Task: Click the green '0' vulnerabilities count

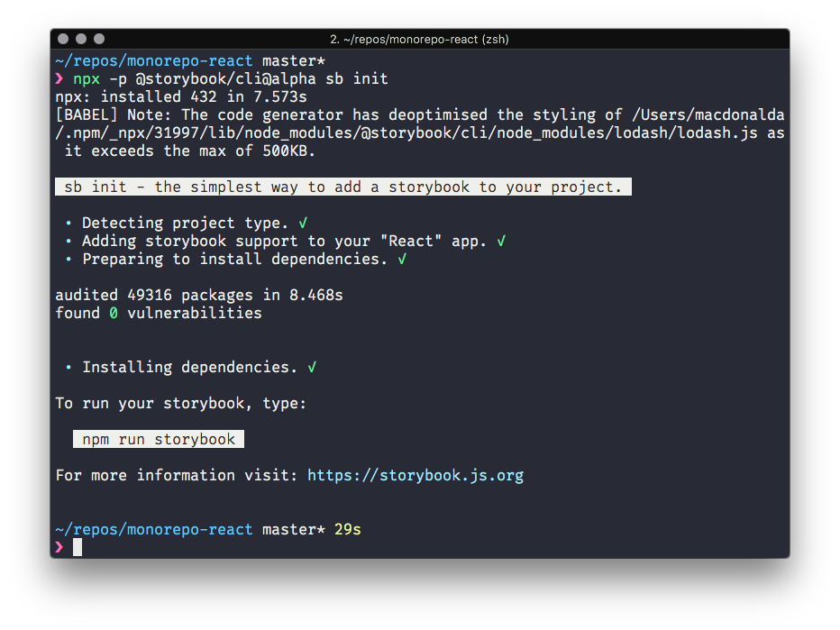Action: pyautogui.click(x=114, y=314)
